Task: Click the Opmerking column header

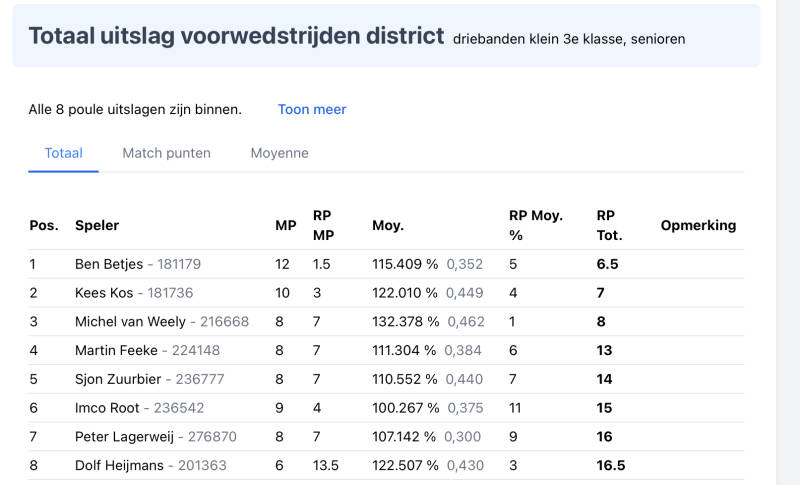Action: click(698, 225)
